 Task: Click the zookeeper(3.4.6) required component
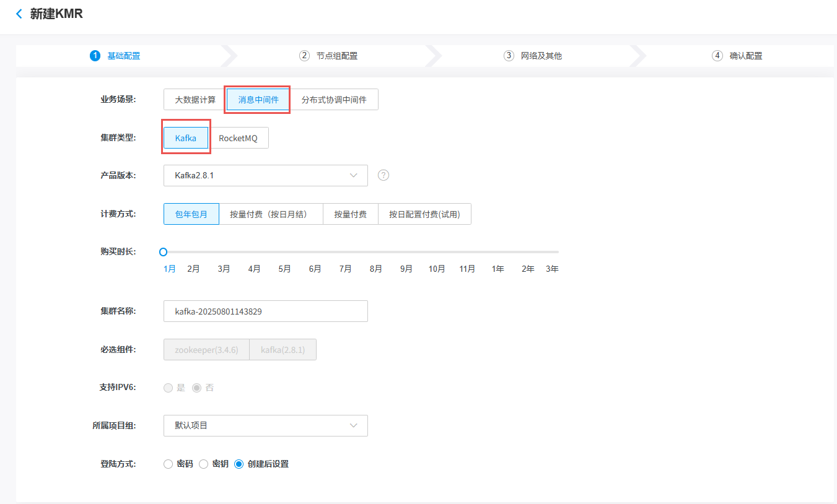[206, 350]
